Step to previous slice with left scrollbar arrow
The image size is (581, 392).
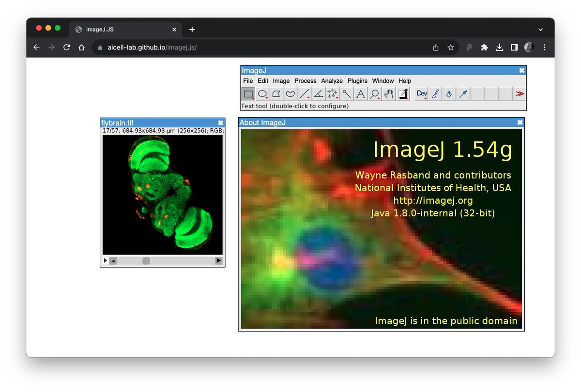point(113,261)
